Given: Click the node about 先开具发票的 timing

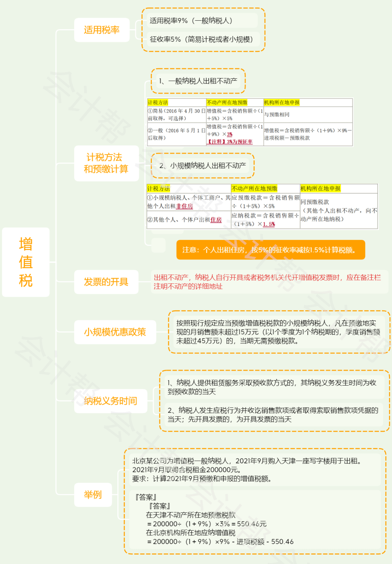Looking at the screenshot, I should [x=273, y=415].
